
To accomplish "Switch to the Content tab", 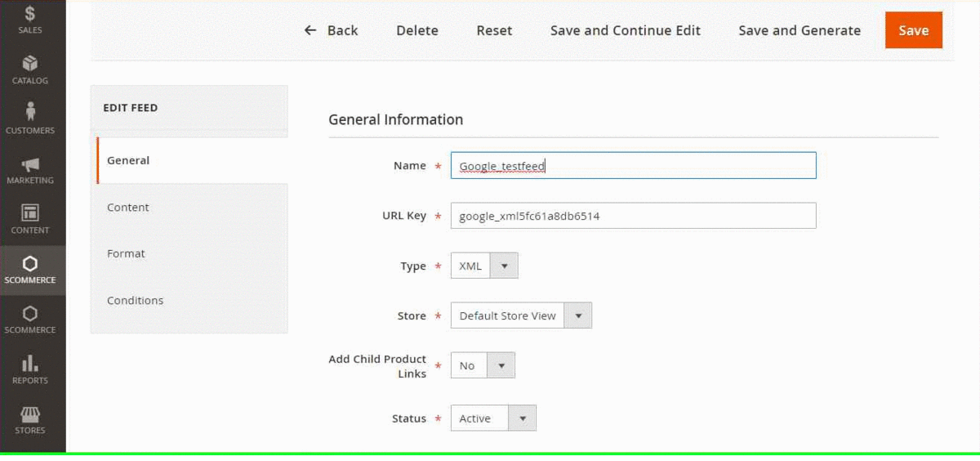I will 128,208.
